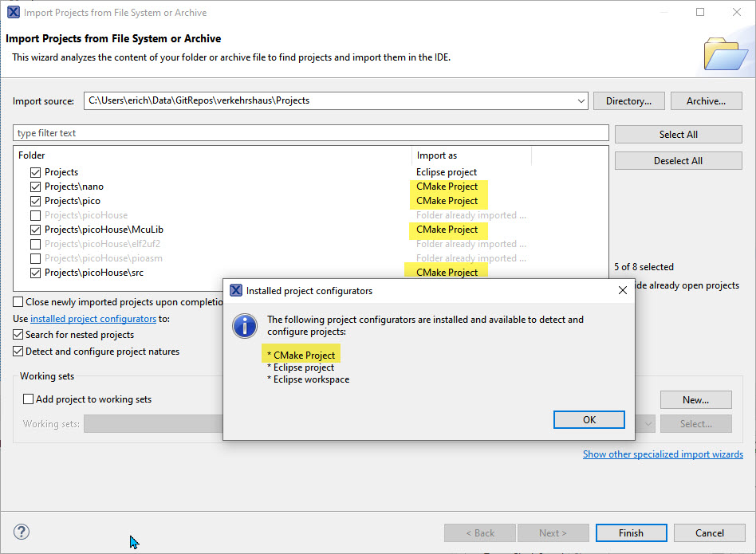Click the Import as column header
This screenshot has width=756, height=554.
click(437, 155)
